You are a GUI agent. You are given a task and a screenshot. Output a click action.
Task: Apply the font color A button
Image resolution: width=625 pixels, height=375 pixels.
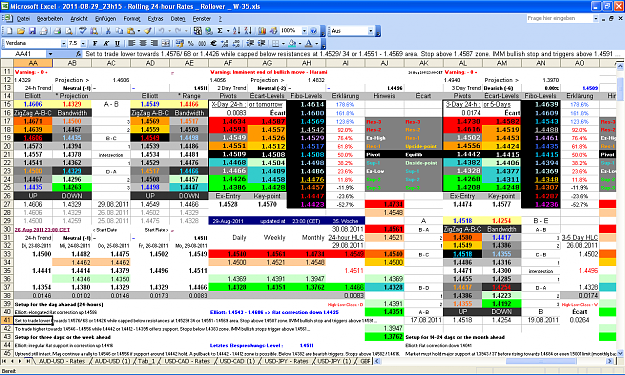(309, 43)
